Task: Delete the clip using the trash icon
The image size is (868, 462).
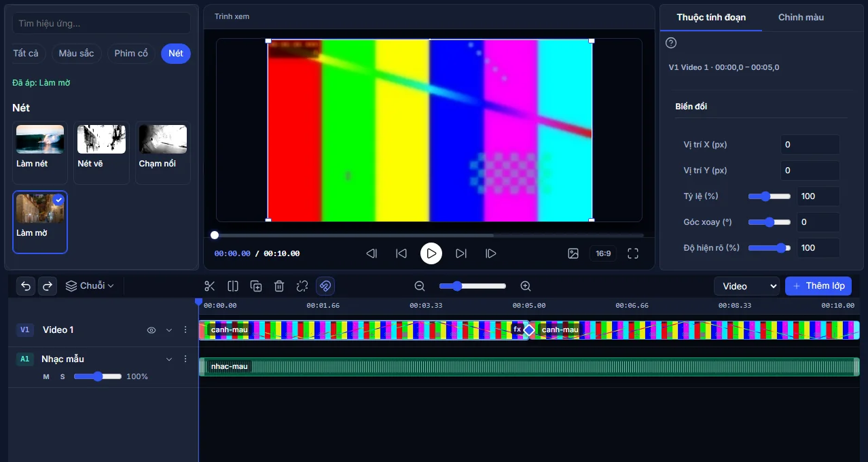Action: point(279,286)
